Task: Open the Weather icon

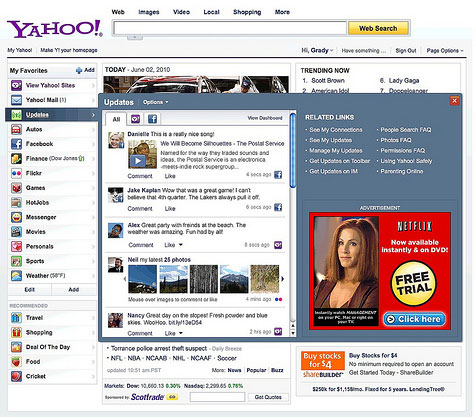Action: tap(16, 276)
